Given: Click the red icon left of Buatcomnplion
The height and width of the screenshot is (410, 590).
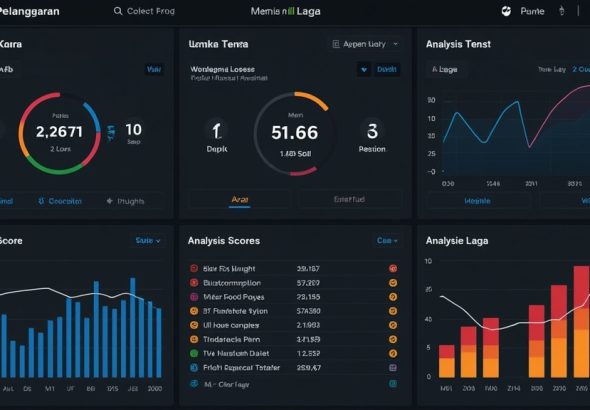Looking at the screenshot, I should point(194,282).
